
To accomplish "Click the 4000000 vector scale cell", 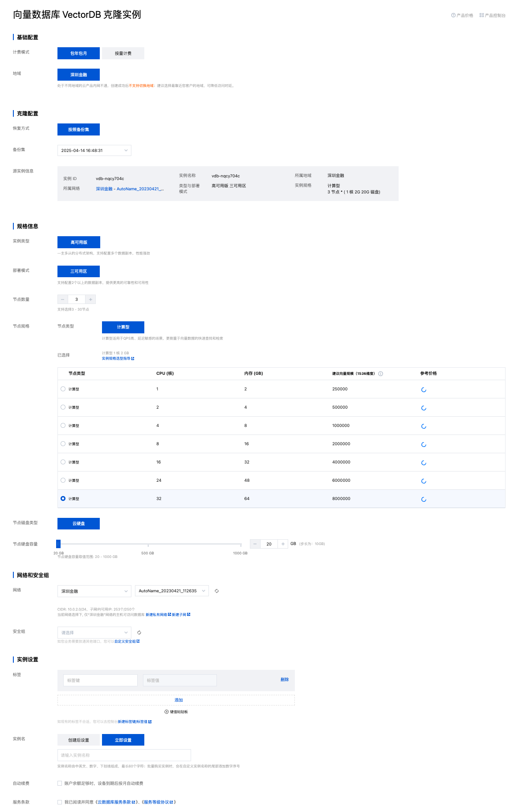I will [x=341, y=462].
